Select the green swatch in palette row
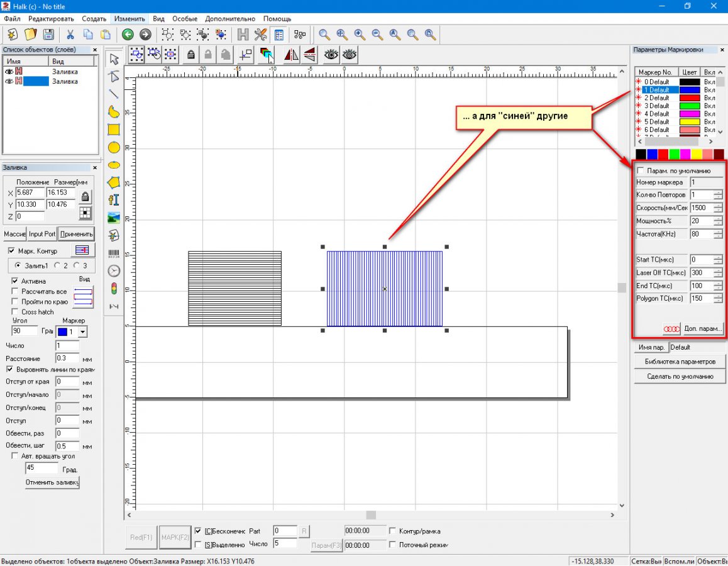This screenshot has height=566, width=728. [x=674, y=154]
